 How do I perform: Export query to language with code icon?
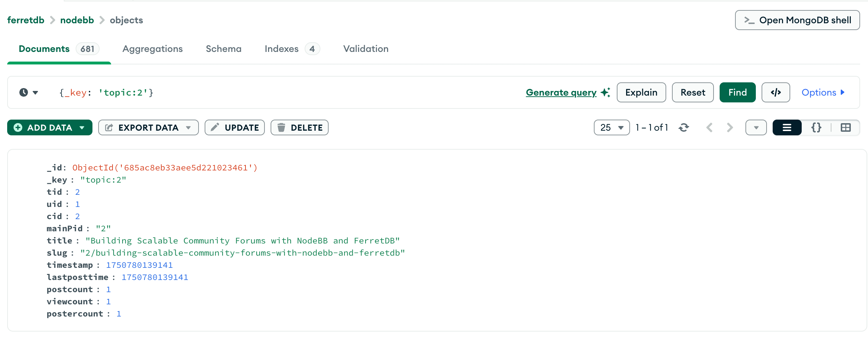click(x=776, y=92)
